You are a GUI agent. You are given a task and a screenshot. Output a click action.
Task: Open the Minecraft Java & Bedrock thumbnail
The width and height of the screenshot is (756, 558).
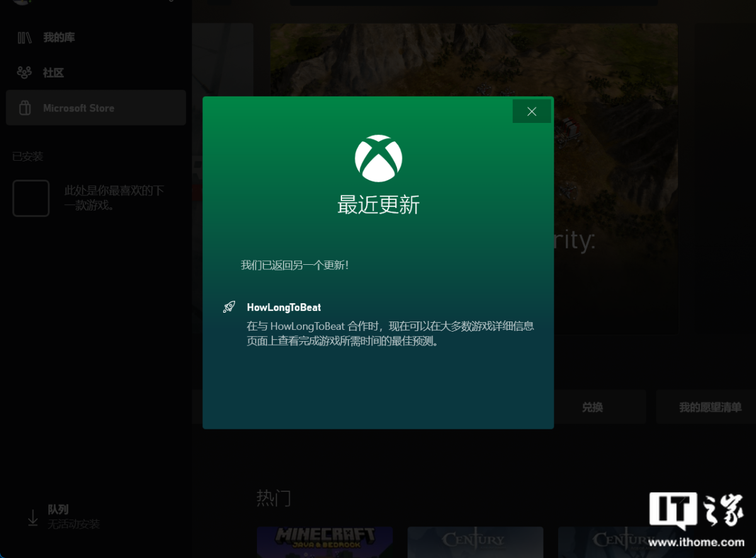point(324,542)
